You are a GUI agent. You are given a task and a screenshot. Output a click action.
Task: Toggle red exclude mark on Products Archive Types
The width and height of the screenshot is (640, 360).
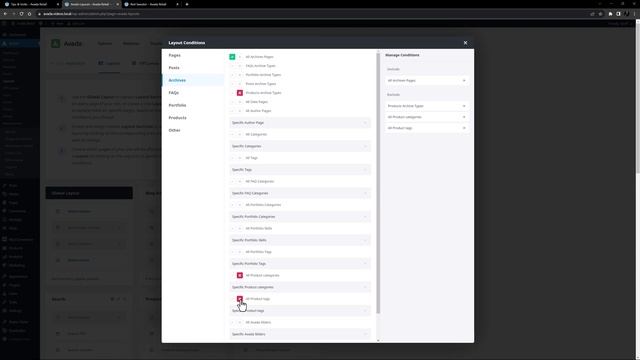[240, 93]
